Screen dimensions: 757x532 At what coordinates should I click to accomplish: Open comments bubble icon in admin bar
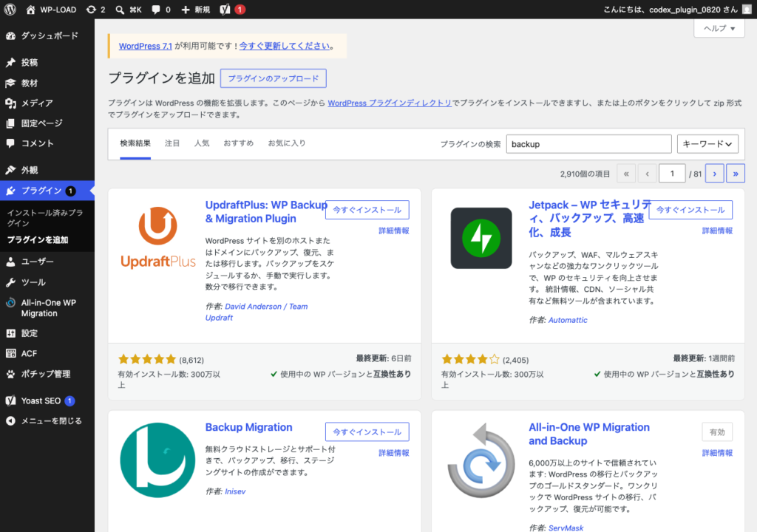point(160,10)
